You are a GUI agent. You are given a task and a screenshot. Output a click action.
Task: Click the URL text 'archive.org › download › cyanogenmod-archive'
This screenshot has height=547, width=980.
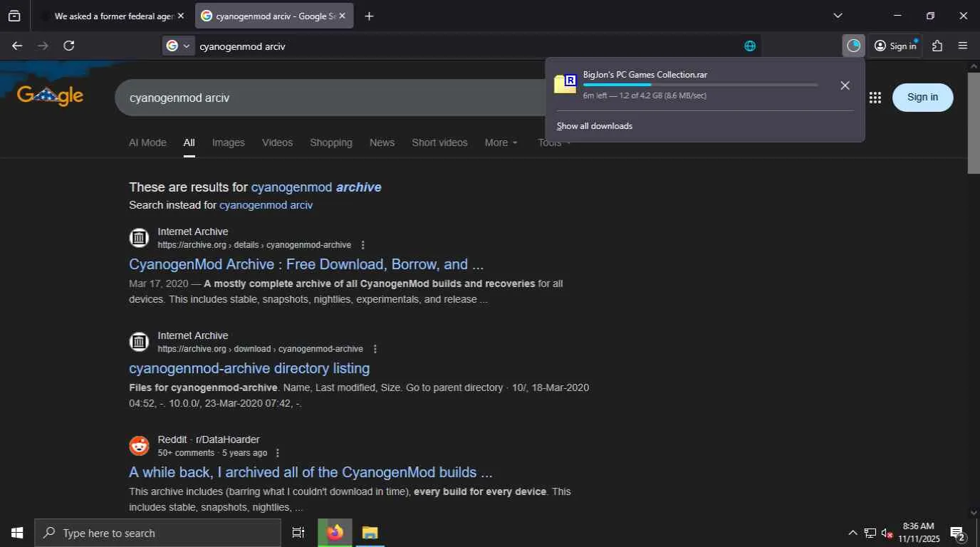click(260, 349)
